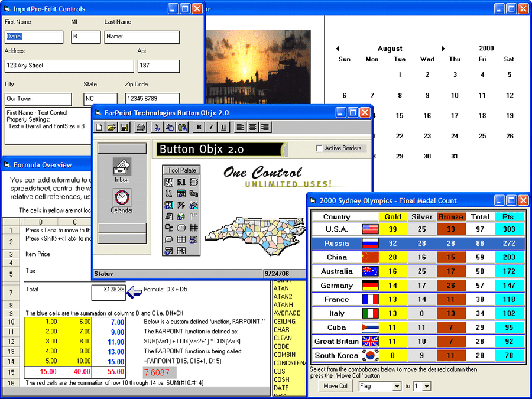
Task: Select the T/F tool in Tool Palate
Action: pyautogui.click(x=181, y=205)
